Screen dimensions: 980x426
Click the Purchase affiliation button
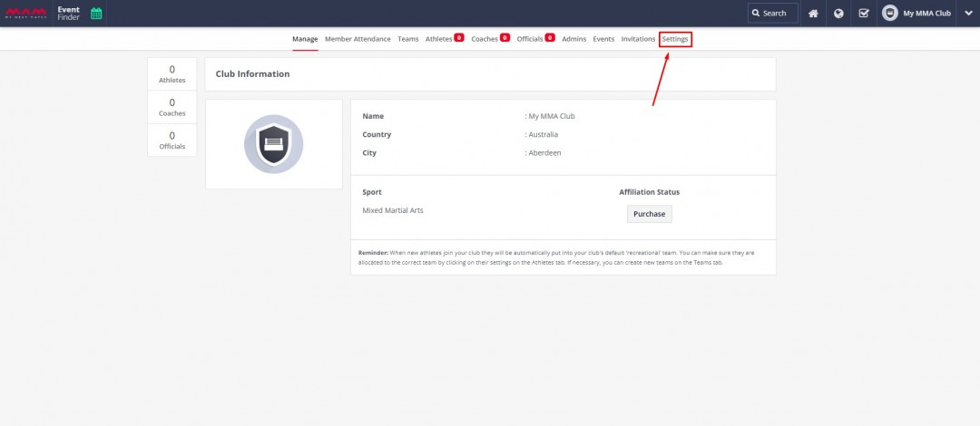[650, 214]
